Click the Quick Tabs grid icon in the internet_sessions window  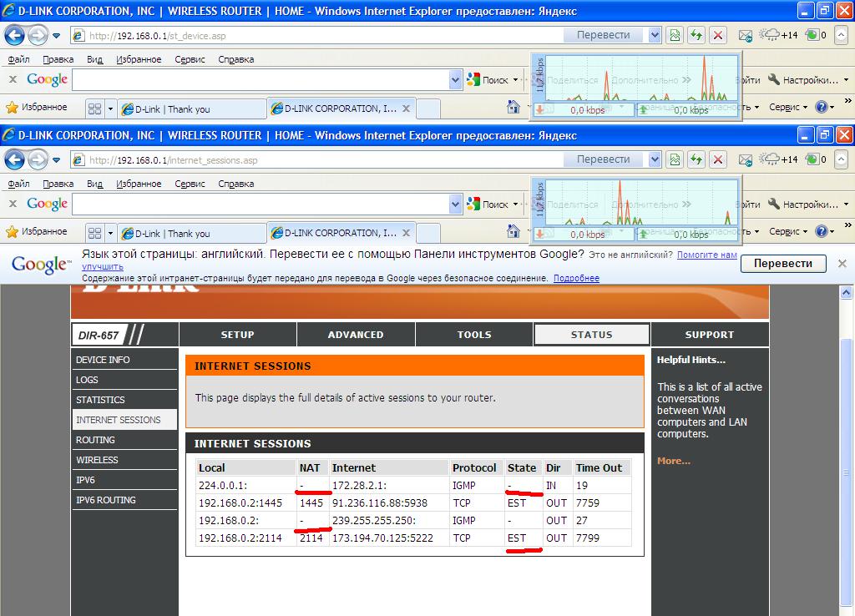pyautogui.click(x=94, y=234)
